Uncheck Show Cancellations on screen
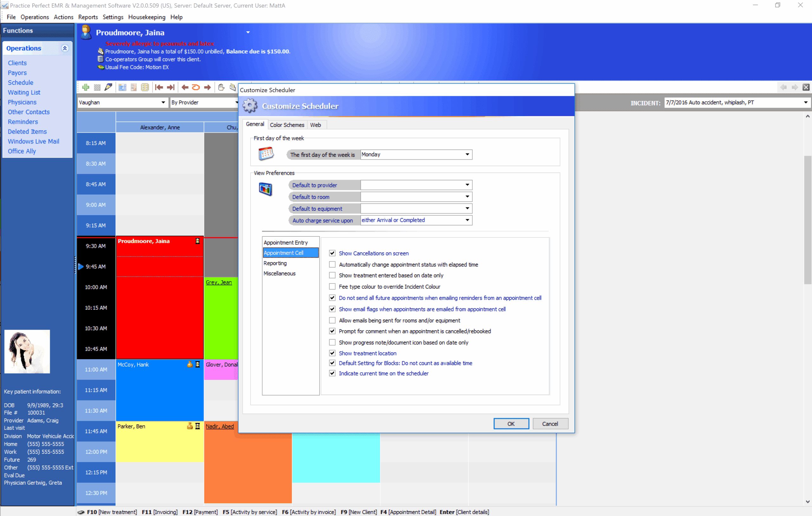This screenshot has width=812, height=516. click(x=332, y=253)
